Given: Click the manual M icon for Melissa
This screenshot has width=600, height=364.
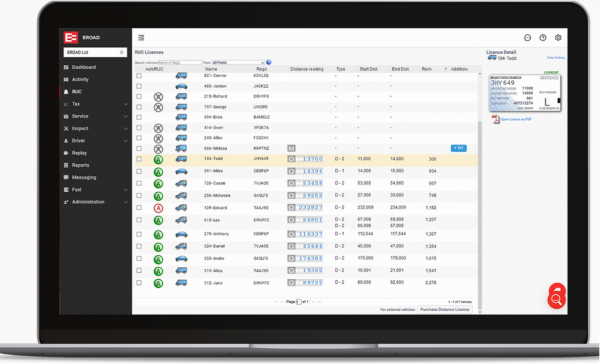Looking at the screenshot, I should click(291, 148).
